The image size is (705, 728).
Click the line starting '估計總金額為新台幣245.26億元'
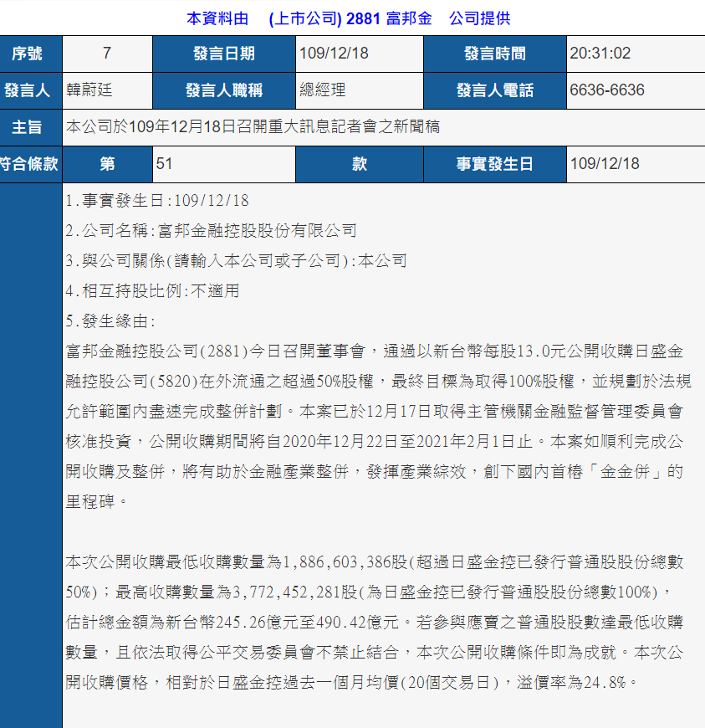(x=375, y=623)
